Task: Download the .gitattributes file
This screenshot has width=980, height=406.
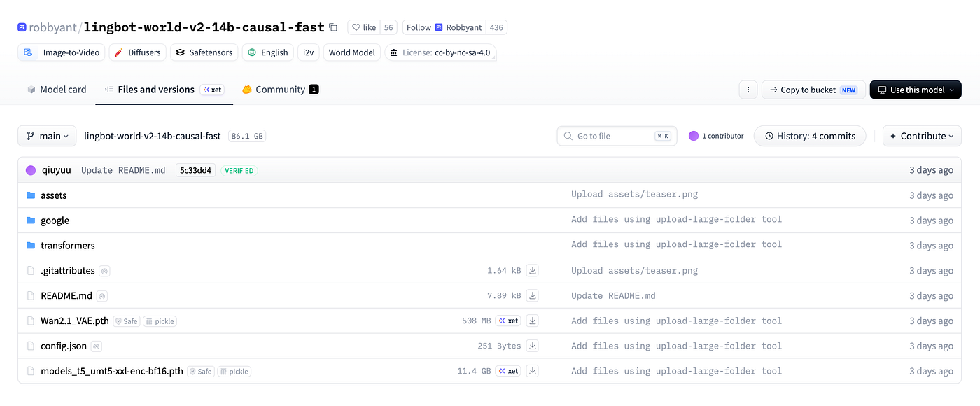Action: click(532, 271)
